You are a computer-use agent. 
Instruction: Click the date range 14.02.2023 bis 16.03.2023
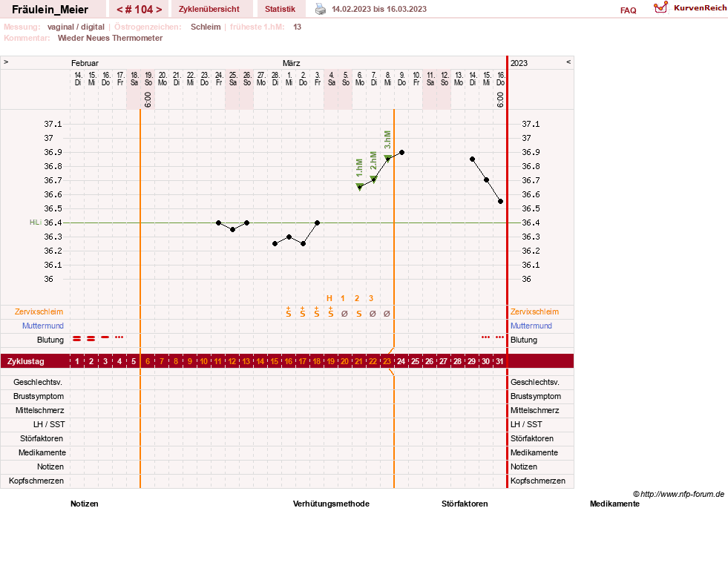click(x=379, y=9)
